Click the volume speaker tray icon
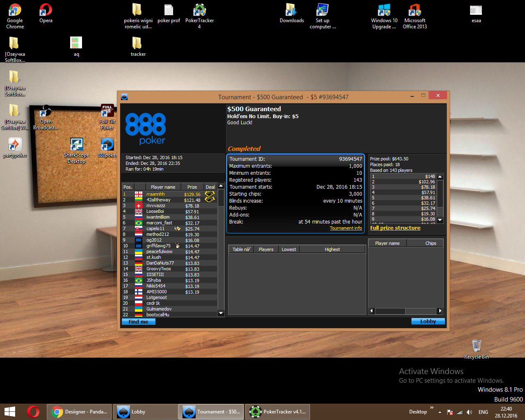The height and width of the screenshot is (420, 525). click(x=469, y=412)
